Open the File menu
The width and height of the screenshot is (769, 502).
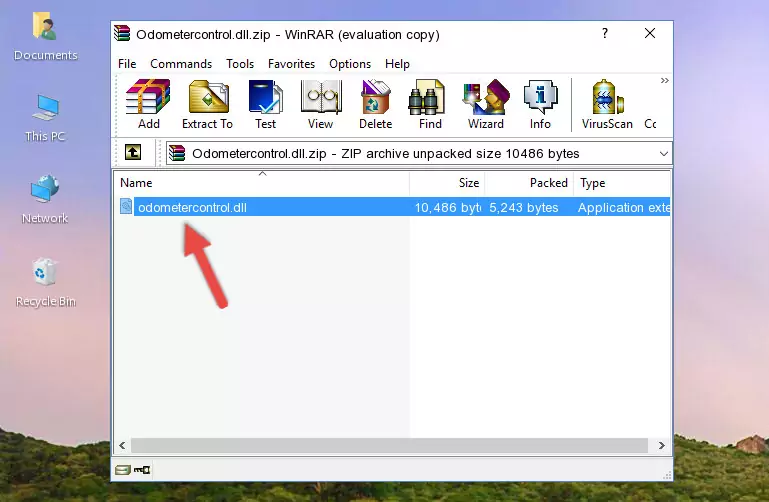[x=127, y=64]
